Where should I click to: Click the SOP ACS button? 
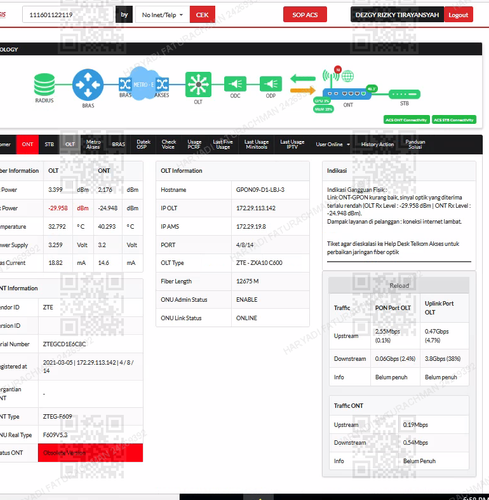point(305,15)
